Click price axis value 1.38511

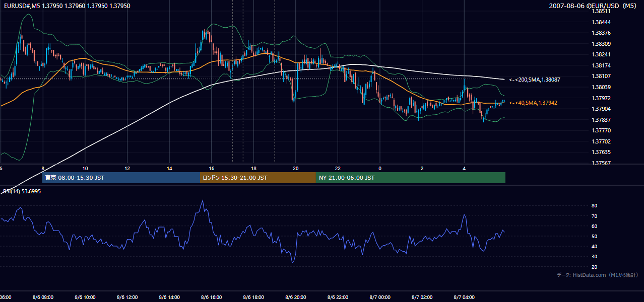(x=601, y=11)
